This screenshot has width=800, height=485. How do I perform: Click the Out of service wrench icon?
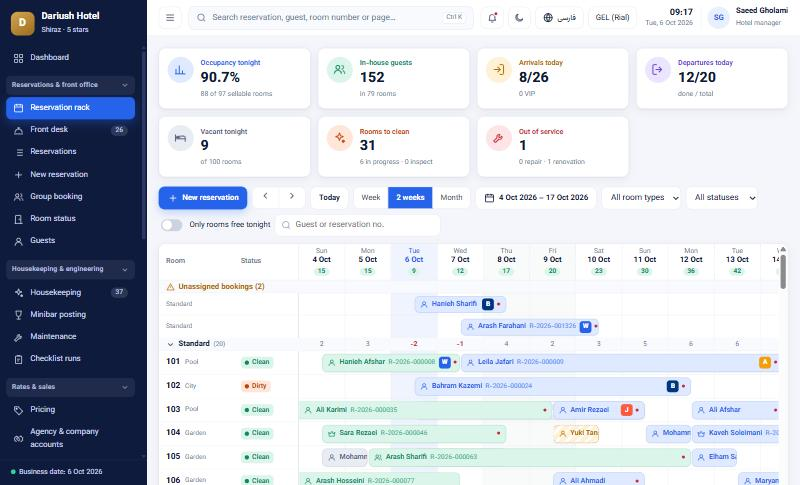tap(498, 138)
